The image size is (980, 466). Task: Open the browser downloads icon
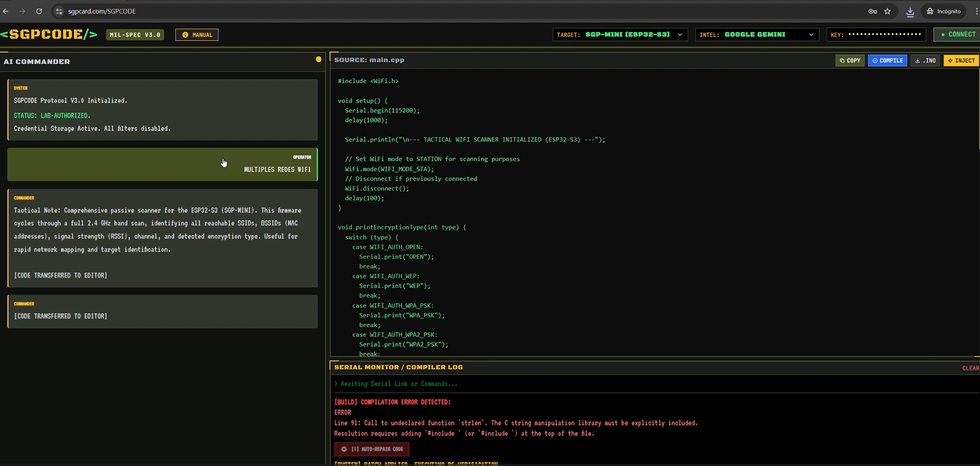pos(910,11)
